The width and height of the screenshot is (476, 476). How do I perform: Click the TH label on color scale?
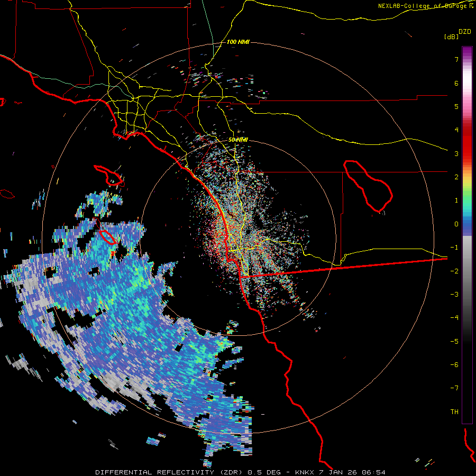tap(454, 412)
